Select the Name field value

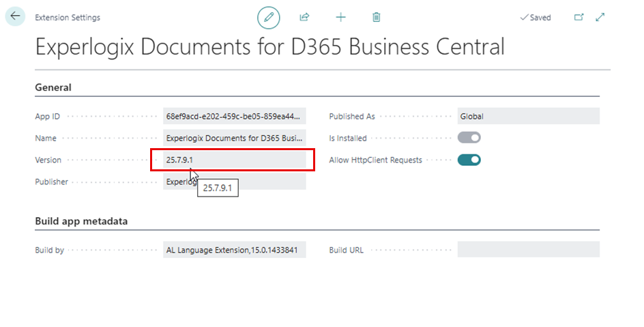tap(235, 138)
